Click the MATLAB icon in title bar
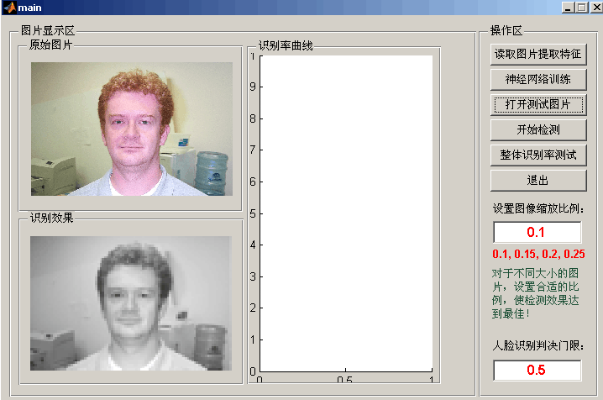The image size is (603, 400). pyautogui.click(x=10, y=7)
